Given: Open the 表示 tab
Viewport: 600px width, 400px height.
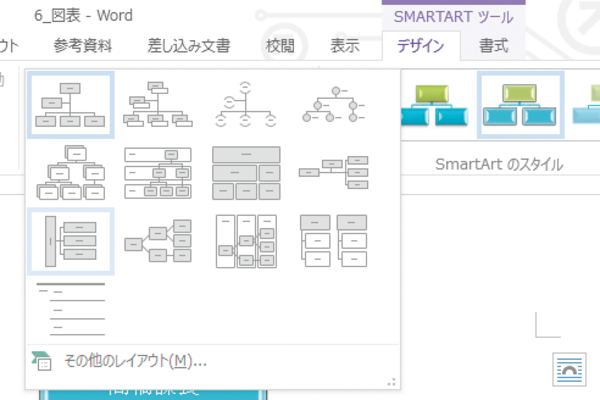Looking at the screenshot, I should 345,46.
